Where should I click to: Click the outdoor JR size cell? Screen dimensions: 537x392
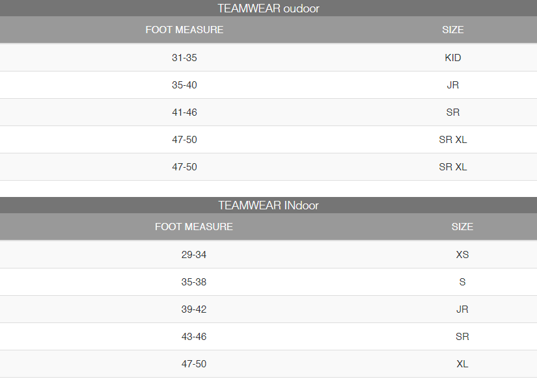coord(453,85)
